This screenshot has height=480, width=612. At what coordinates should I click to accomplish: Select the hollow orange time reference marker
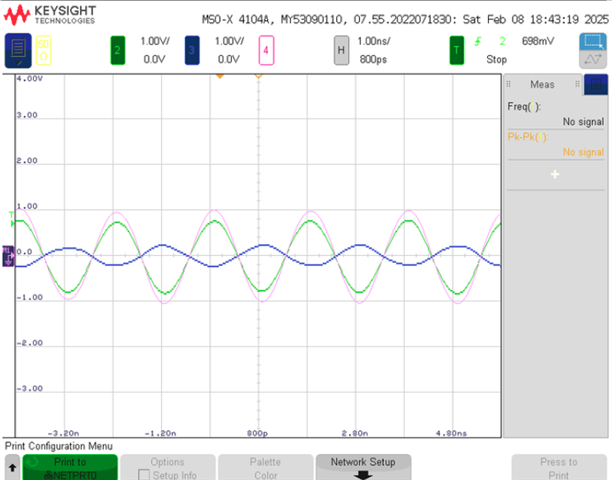pyautogui.click(x=258, y=76)
